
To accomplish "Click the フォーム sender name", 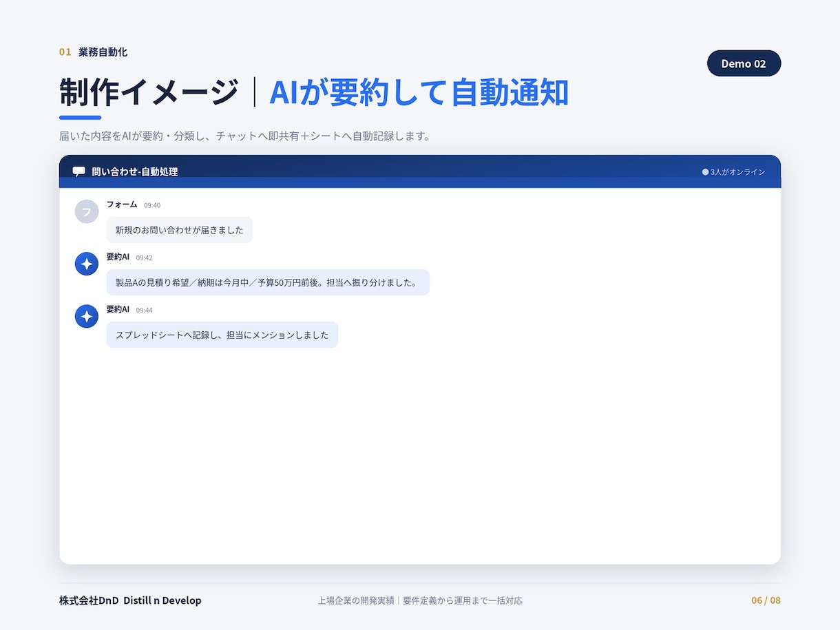I will (x=122, y=204).
